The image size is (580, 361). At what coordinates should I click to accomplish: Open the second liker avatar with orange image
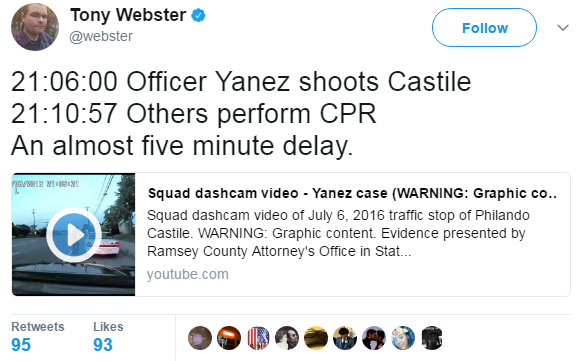point(229,338)
